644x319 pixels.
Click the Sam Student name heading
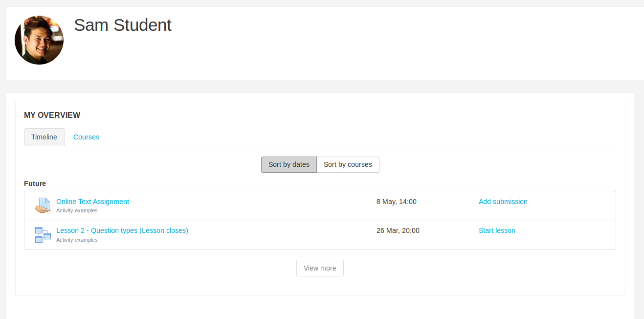click(122, 25)
